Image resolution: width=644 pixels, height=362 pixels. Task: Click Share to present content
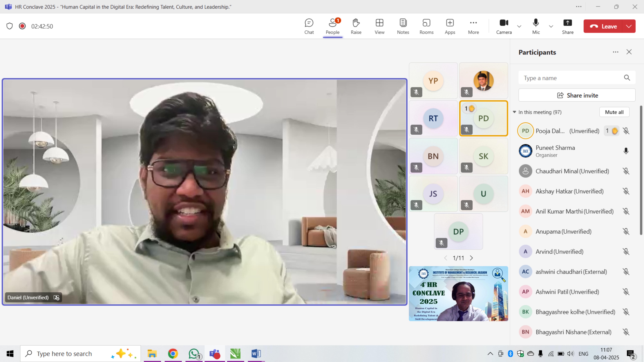point(568,26)
